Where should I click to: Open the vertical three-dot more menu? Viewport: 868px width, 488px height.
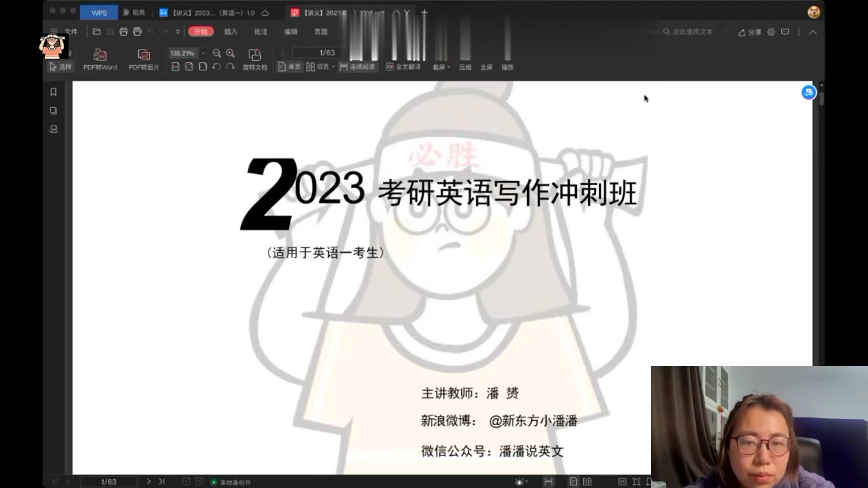point(799,32)
